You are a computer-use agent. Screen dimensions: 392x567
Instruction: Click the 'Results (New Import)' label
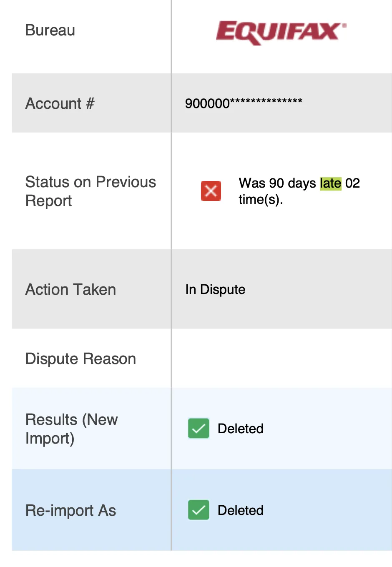click(71, 429)
